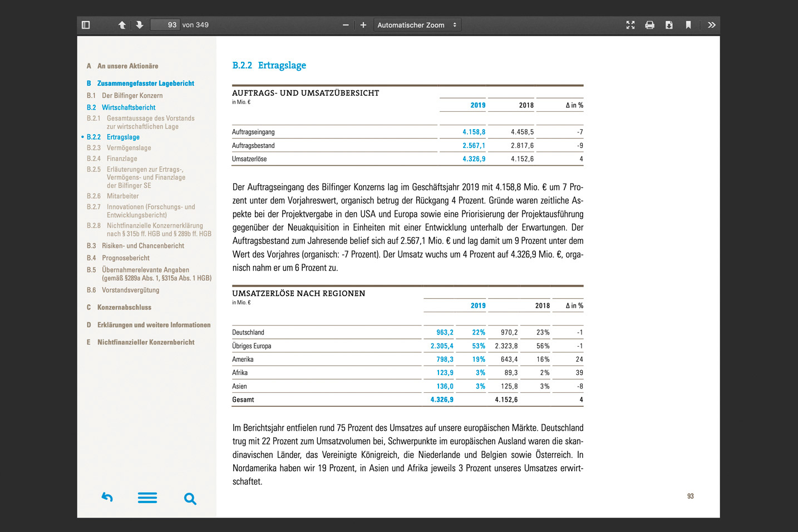Go to previous page arrow

coord(122,25)
